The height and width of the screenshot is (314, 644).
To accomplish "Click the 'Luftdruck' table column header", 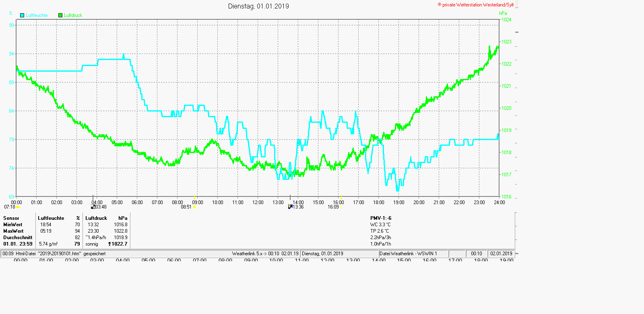I will pos(96,218).
